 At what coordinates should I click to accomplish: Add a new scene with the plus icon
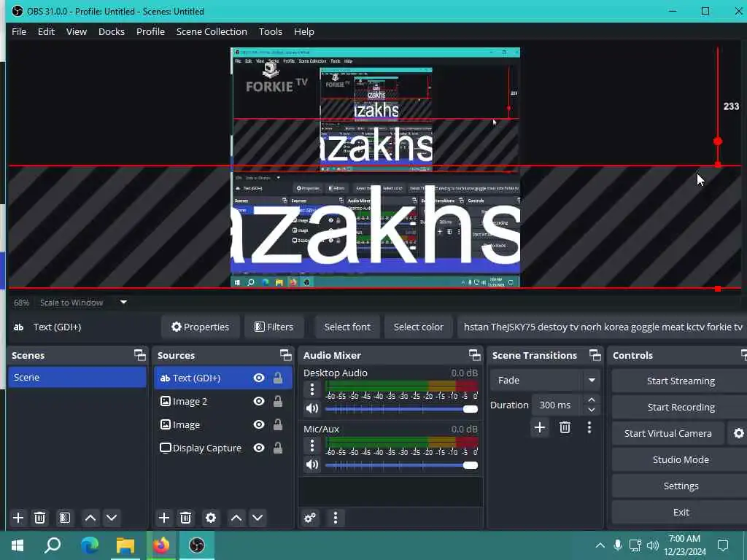click(x=18, y=518)
